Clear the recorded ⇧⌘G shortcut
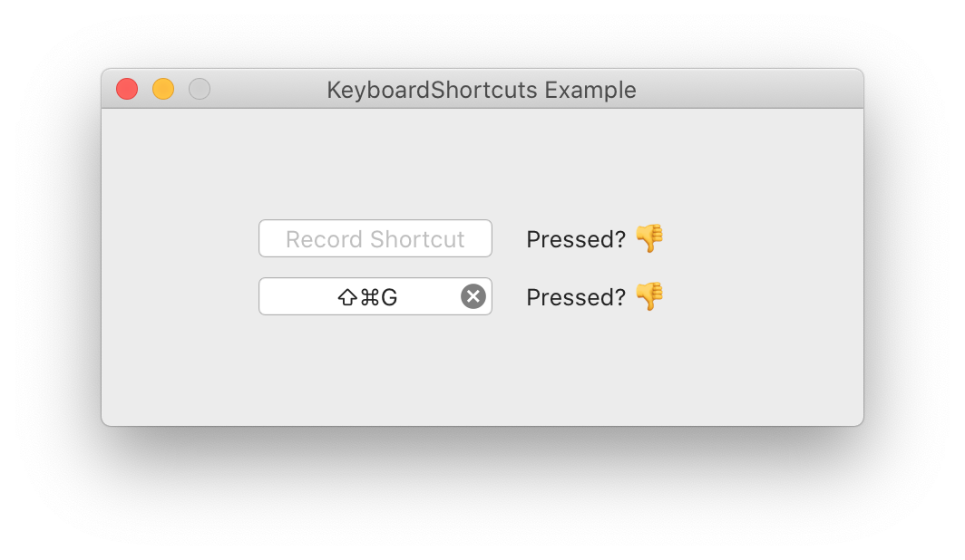The width and height of the screenshot is (965, 560). tap(473, 296)
